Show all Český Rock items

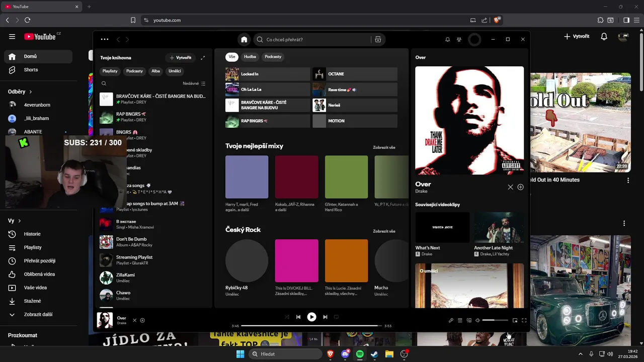click(x=384, y=231)
